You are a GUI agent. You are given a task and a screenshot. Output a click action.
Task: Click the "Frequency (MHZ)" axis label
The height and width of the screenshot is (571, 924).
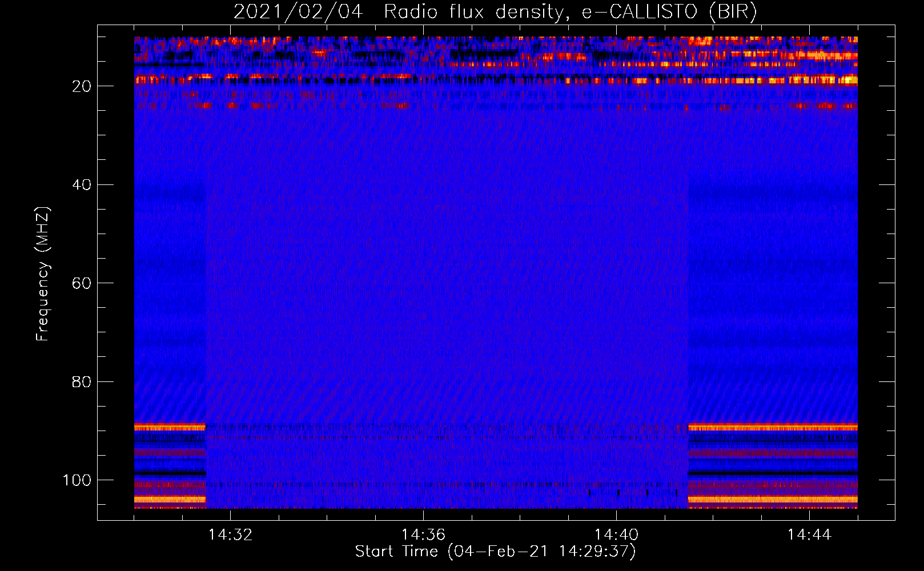pos(43,274)
